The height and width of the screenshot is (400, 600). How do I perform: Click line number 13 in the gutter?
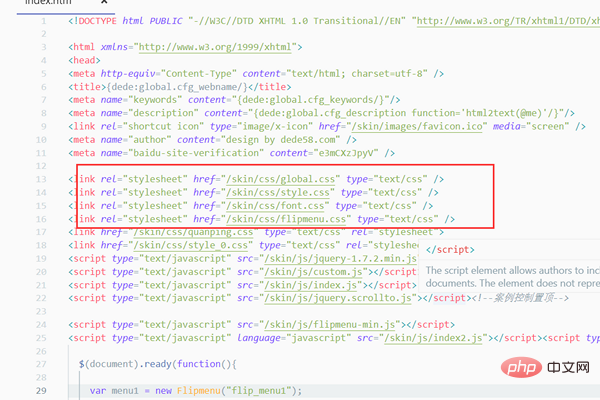coord(41,180)
